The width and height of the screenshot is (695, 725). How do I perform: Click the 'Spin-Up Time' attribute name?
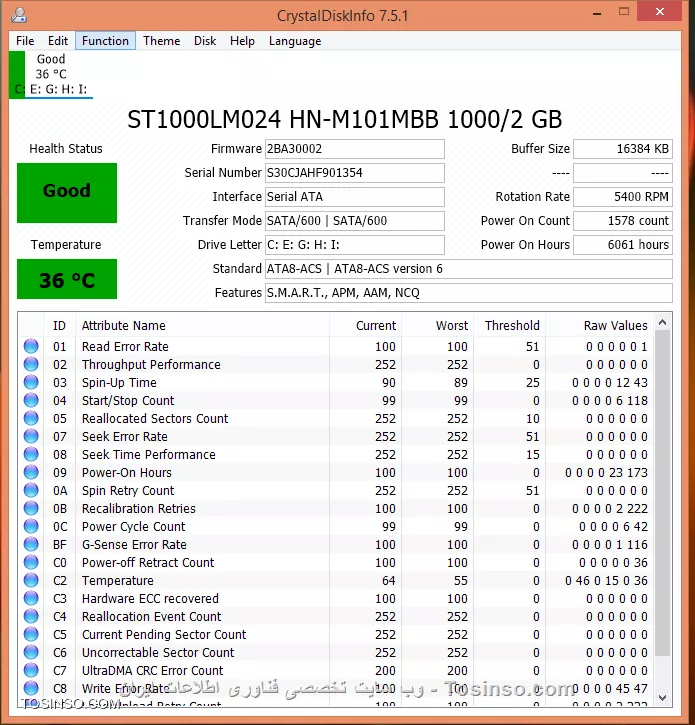(x=119, y=382)
